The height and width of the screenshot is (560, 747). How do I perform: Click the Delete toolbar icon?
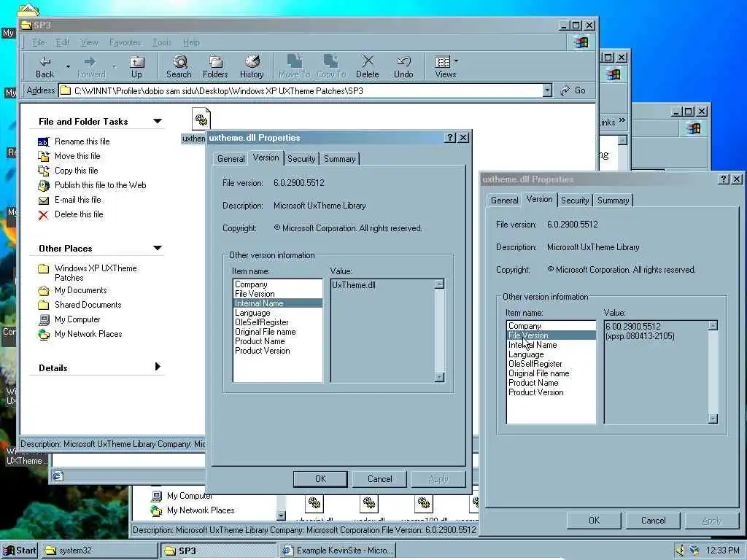pyautogui.click(x=368, y=66)
